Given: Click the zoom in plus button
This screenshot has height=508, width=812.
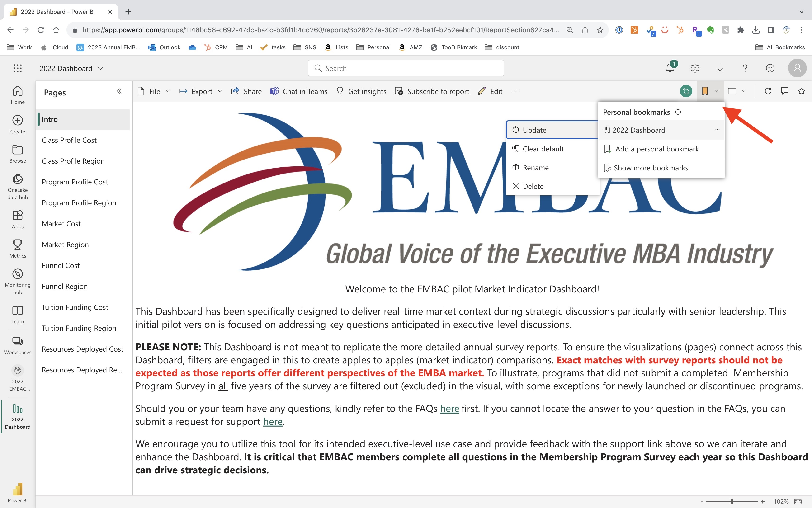Looking at the screenshot, I should click(x=763, y=501).
